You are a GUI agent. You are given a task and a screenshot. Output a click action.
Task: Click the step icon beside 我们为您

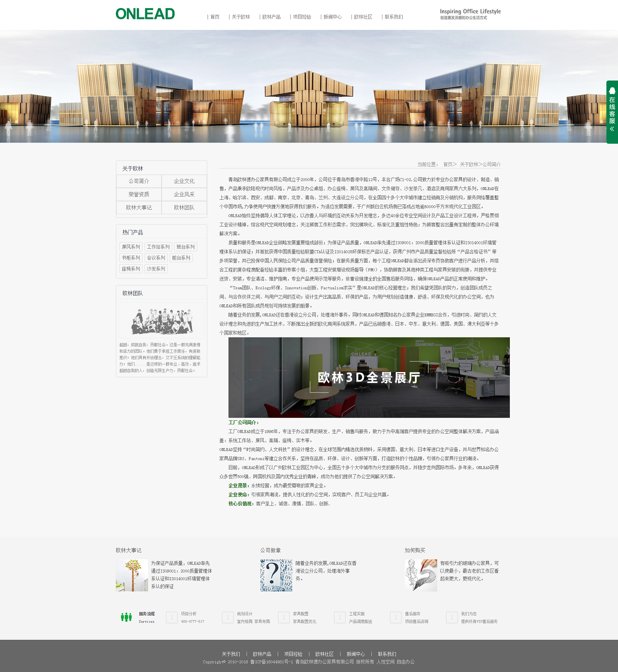pos(451,617)
